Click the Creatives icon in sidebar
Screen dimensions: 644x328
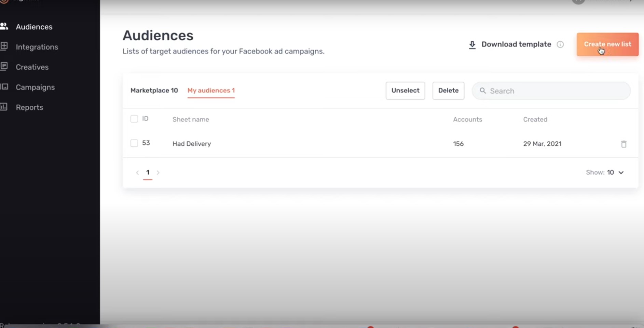click(x=4, y=66)
